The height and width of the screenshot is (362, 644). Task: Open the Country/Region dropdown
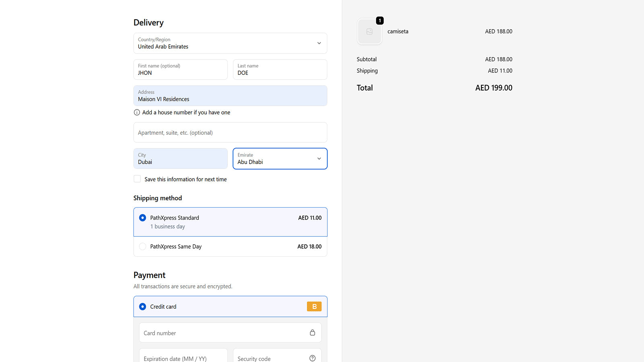pyautogui.click(x=230, y=43)
